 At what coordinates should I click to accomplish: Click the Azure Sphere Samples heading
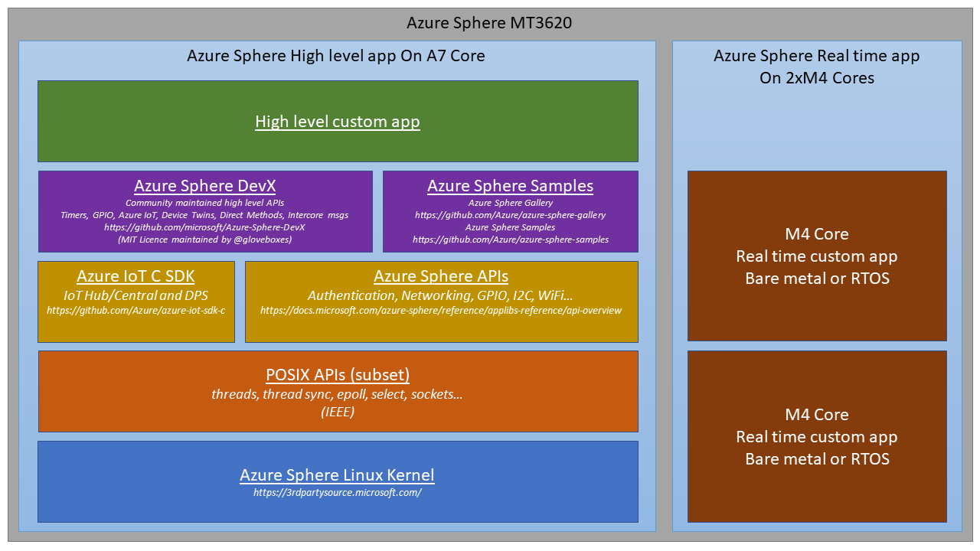click(510, 185)
